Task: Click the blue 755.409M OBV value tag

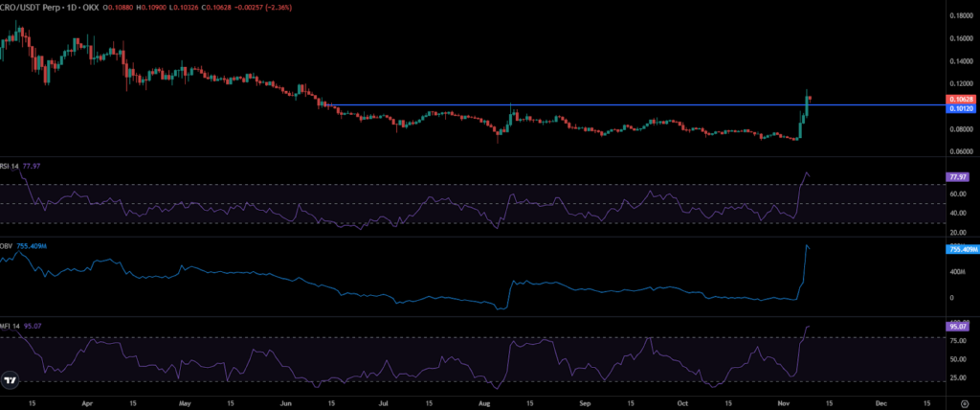Action: (x=963, y=249)
